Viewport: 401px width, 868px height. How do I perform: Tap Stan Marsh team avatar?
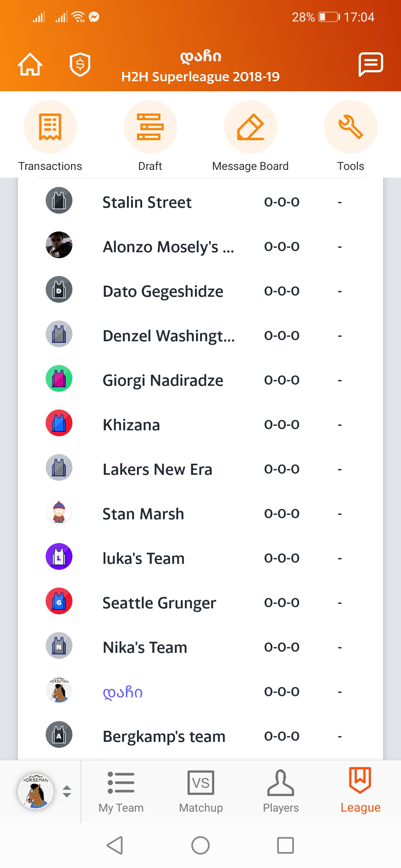(59, 512)
